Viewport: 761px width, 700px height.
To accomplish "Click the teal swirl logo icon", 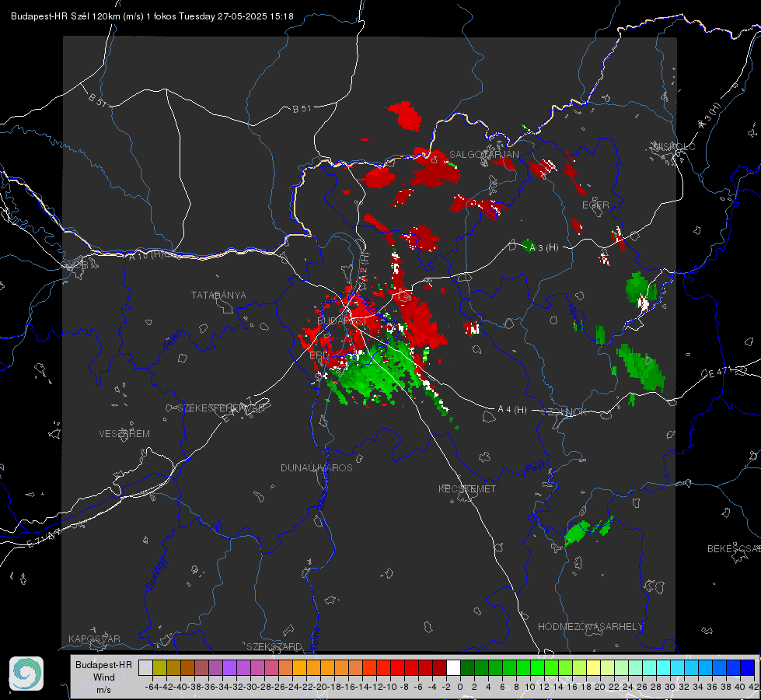I will click(x=26, y=674).
